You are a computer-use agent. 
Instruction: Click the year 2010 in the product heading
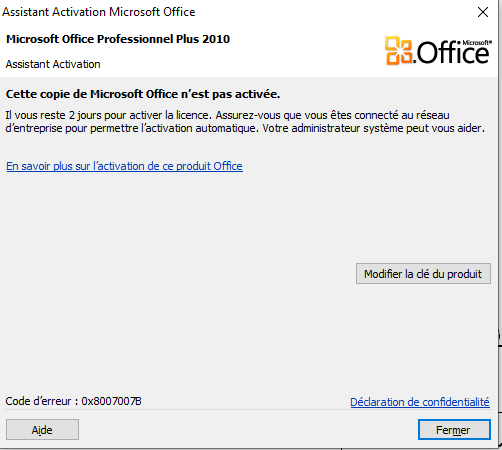216,39
